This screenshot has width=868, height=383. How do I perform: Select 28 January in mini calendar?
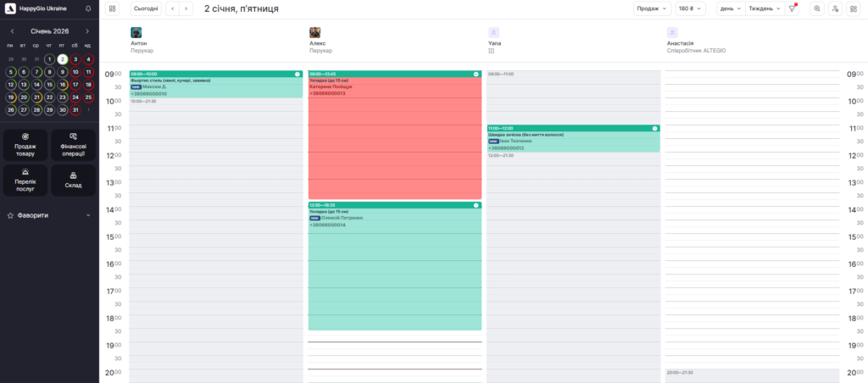(x=36, y=110)
